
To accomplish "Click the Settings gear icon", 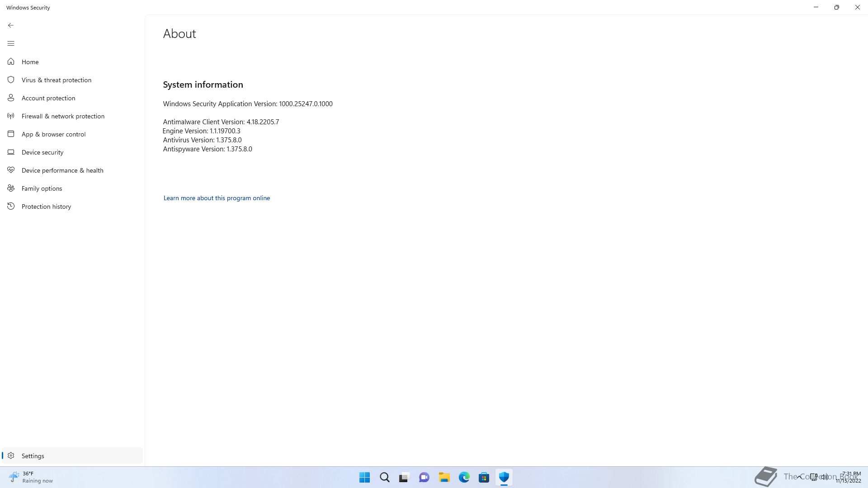I will pyautogui.click(x=11, y=455).
